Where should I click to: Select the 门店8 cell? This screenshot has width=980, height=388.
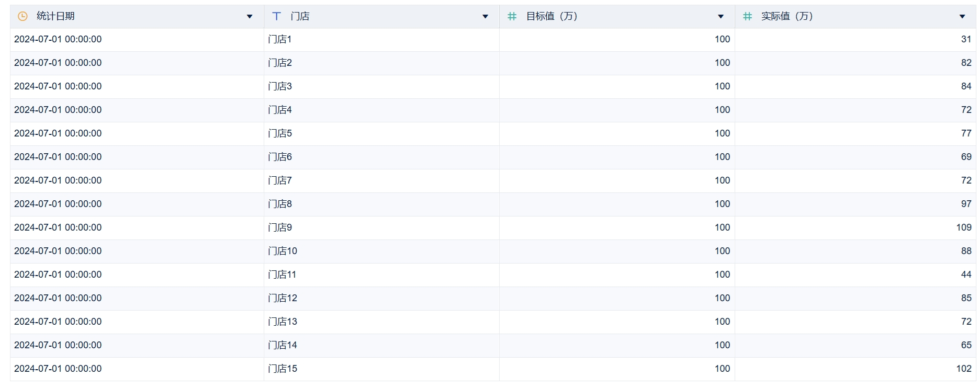click(381, 204)
